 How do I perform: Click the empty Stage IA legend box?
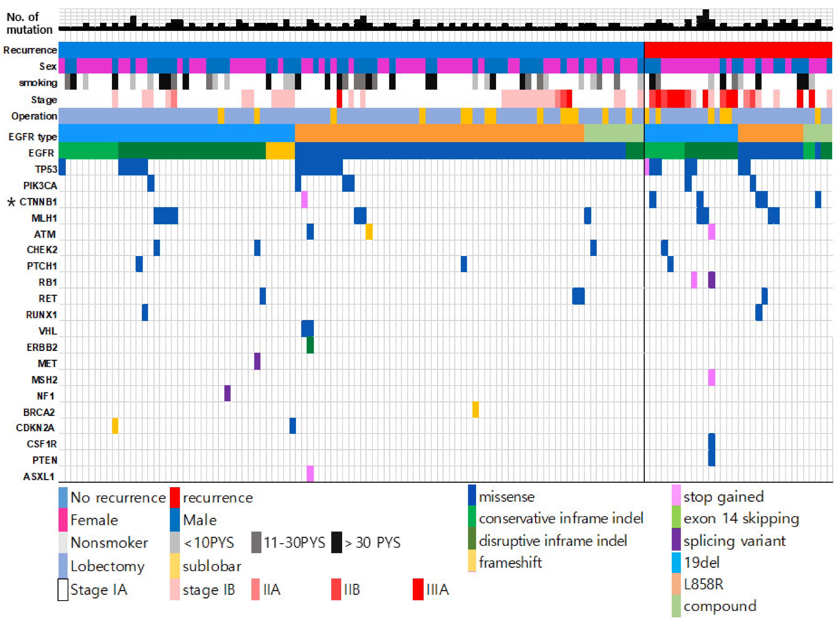coord(63,590)
